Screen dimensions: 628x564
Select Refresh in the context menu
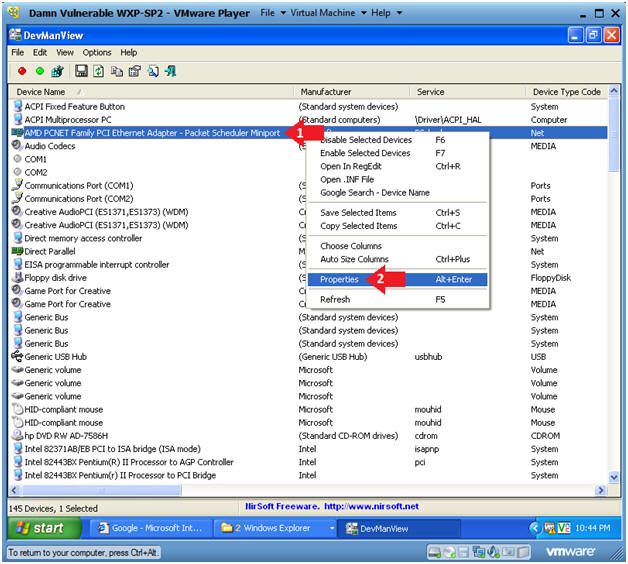[397, 299]
